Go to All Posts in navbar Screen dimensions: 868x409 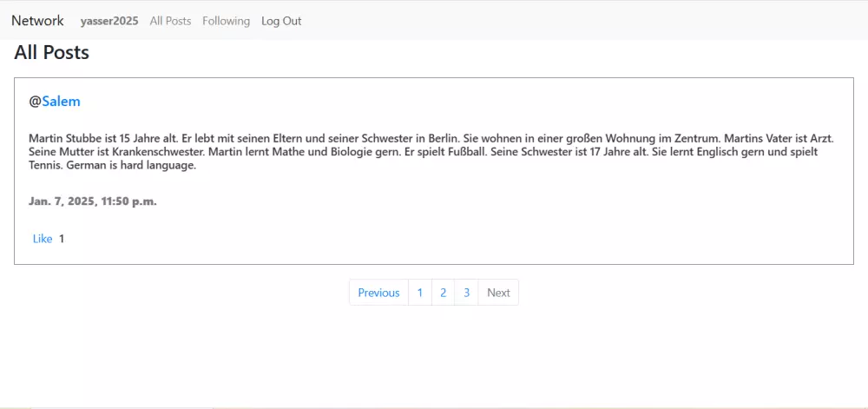coord(170,21)
